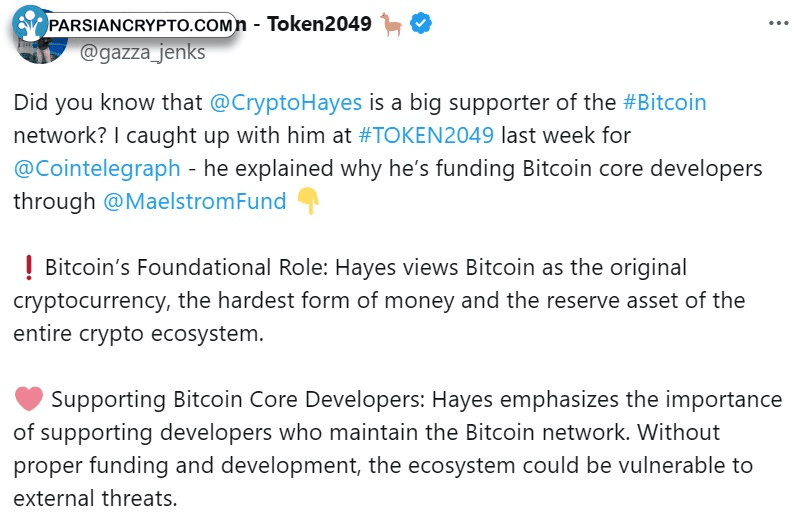
Task: Click the pointing-down hand emoji
Action: (x=308, y=201)
